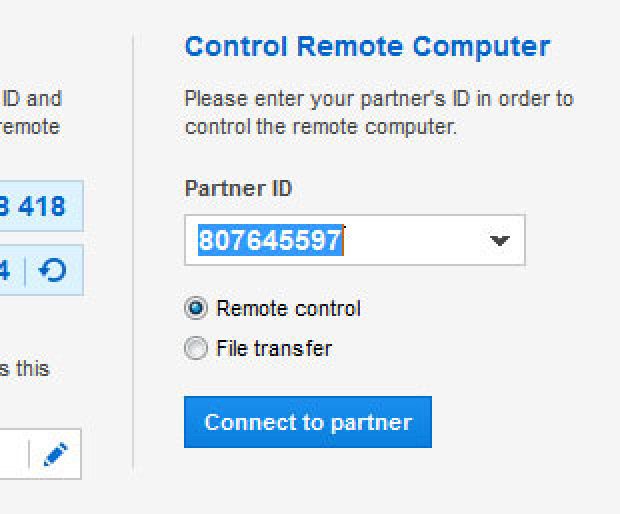Select the Remote control radio button
The height and width of the screenshot is (514, 620).
tap(196, 308)
